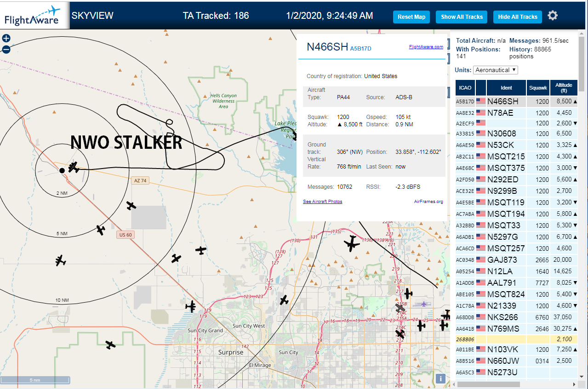588x389 pixels.
Task: Select N5273U aircraft row
Action: click(516, 372)
